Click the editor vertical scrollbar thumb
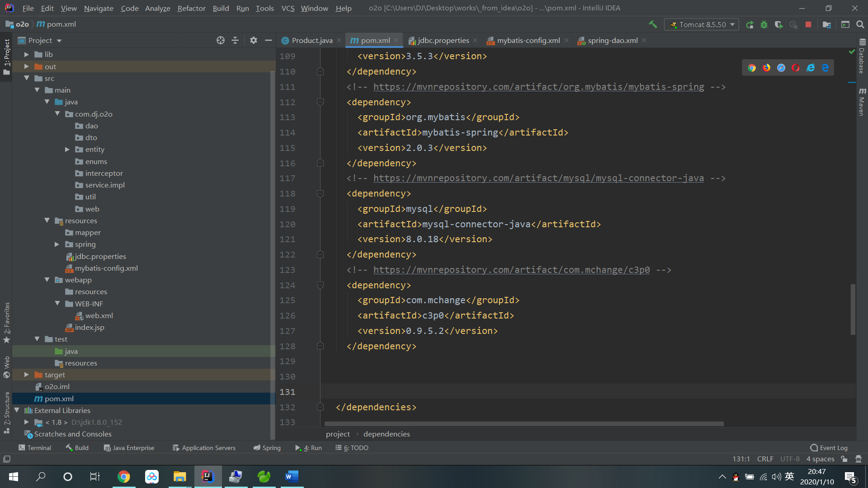Image resolution: width=868 pixels, height=488 pixels. [853, 310]
